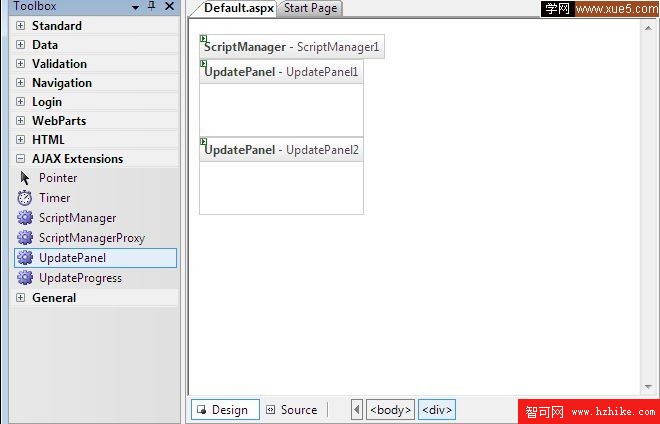The image size is (660, 424).
Task: Click the designer scroll up arrow
Action: pyautogui.click(x=648, y=28)
